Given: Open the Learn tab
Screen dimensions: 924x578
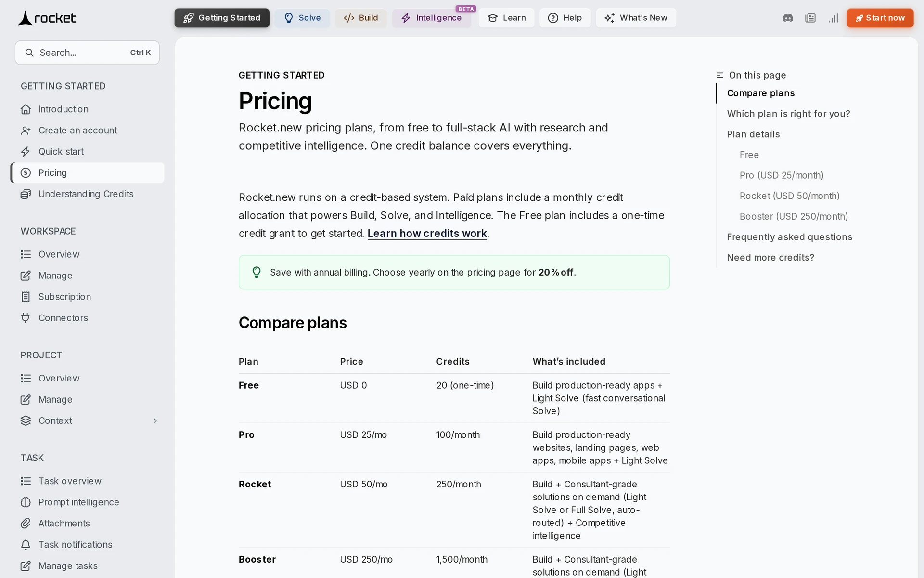Looking at the screenshot, I should pos(506,18).
